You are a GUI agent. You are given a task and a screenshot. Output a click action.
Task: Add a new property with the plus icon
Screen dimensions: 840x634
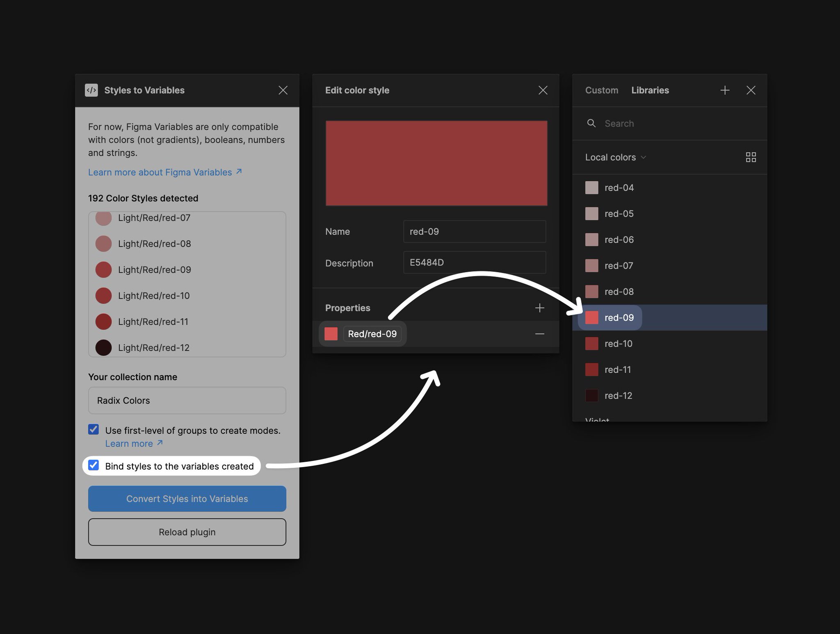coord(539,308)
